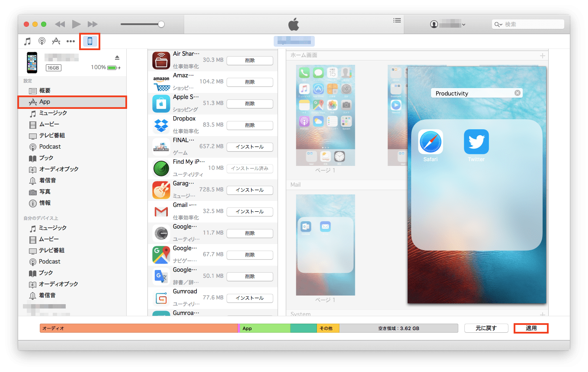The width and height of the screenshot is (588, 372).
Task: Install Gmail using its インストール button
Action: [x=250, y=212]
